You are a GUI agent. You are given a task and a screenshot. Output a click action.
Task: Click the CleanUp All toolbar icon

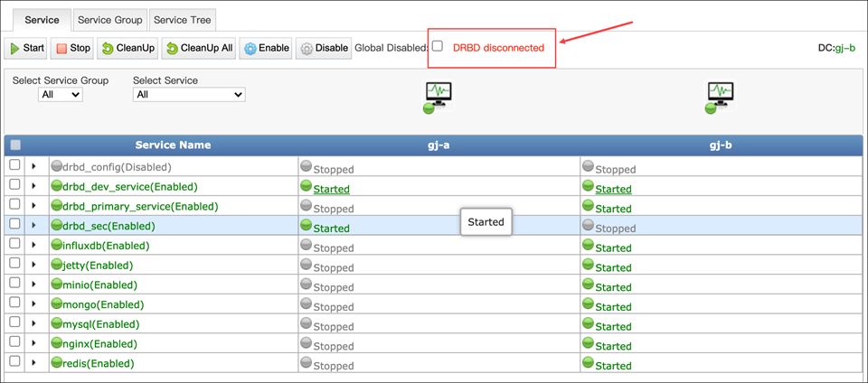tap(171, 48)
